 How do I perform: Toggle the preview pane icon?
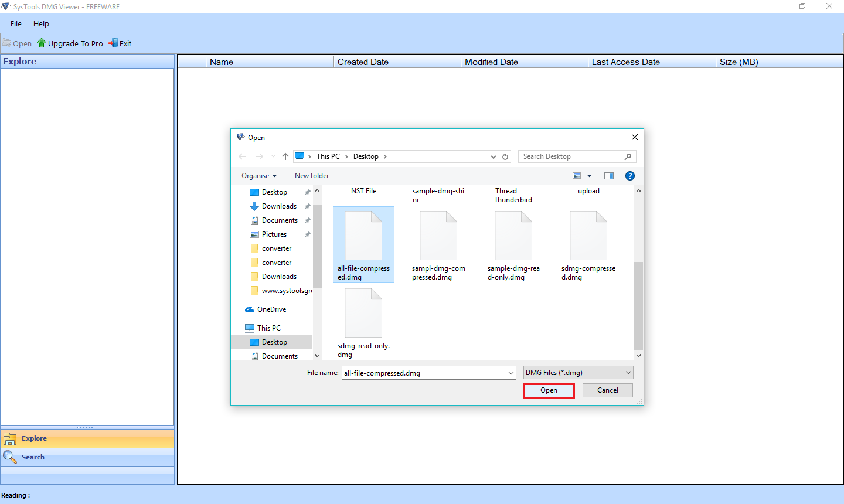tap(609, 176)
